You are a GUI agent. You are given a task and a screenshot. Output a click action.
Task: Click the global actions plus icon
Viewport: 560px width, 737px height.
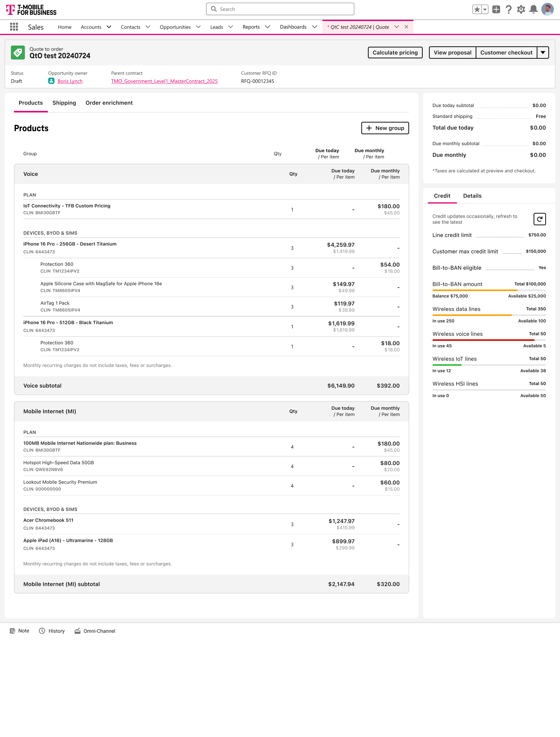tap(496, 9)
